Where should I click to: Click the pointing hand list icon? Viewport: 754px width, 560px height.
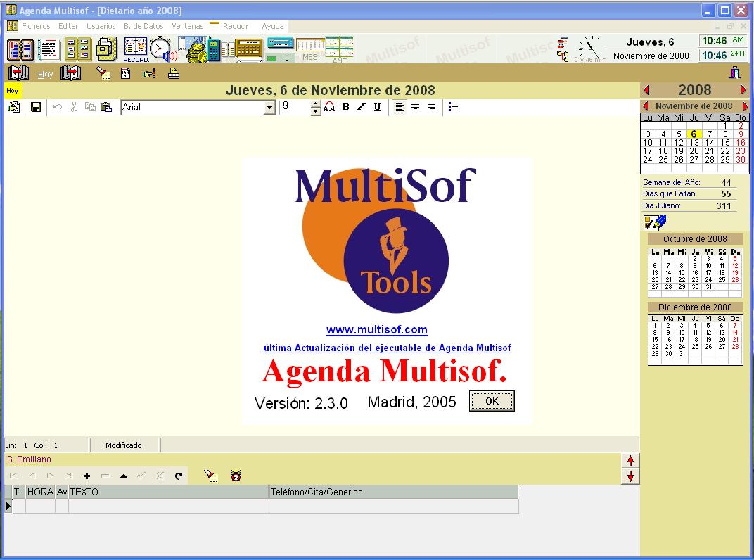click(149, 74)
